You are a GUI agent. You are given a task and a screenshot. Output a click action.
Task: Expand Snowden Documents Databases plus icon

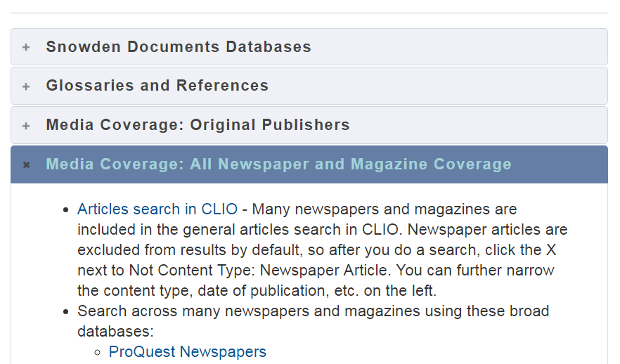26,47
